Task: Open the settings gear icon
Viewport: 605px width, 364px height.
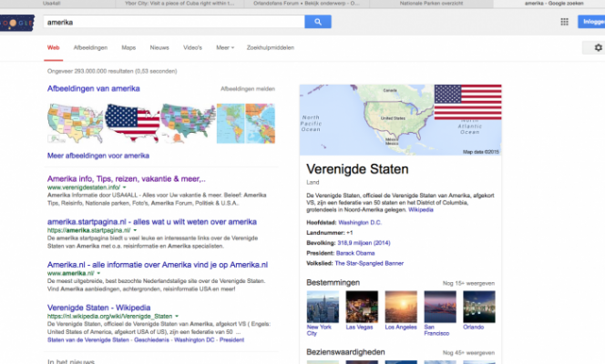Action: [x=598, y=47]
